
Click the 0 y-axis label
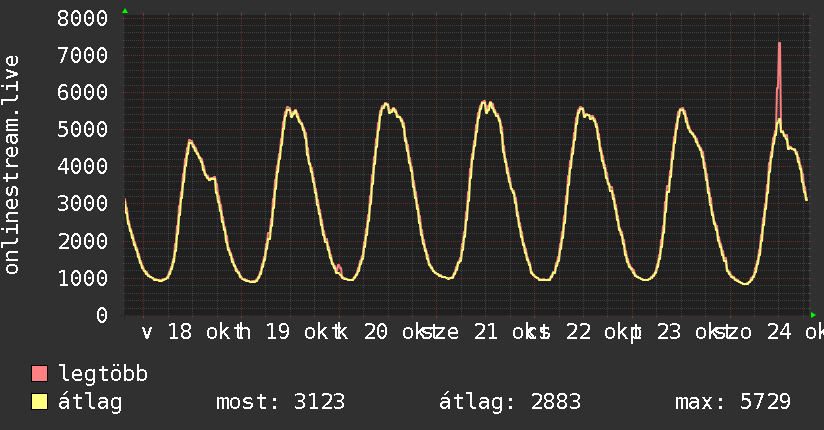[102, 315]
